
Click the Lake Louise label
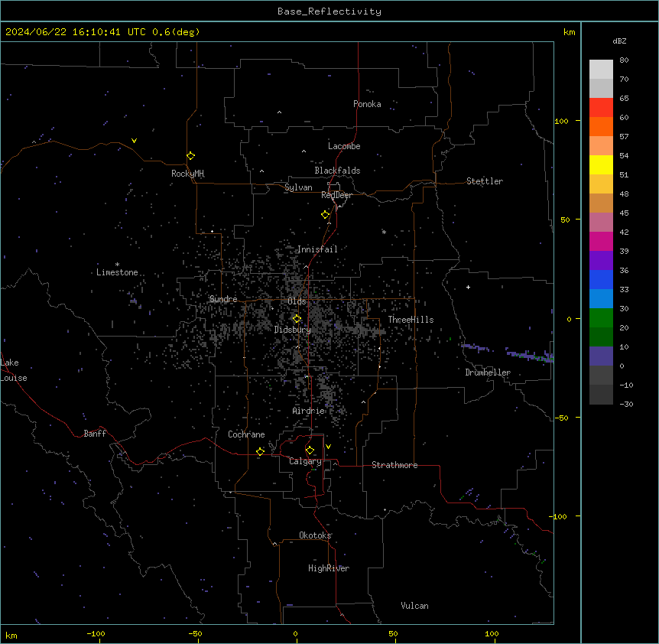14,370
